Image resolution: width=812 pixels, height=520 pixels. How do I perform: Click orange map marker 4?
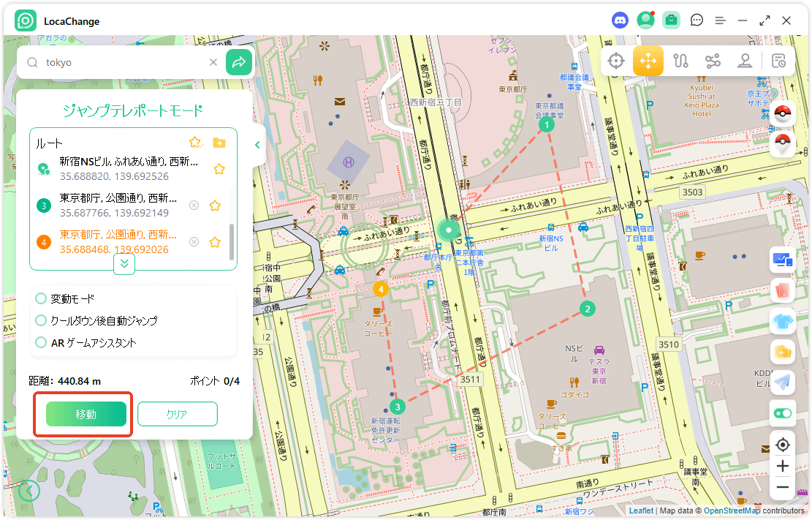pyautogui.click(x=381, y=289)
